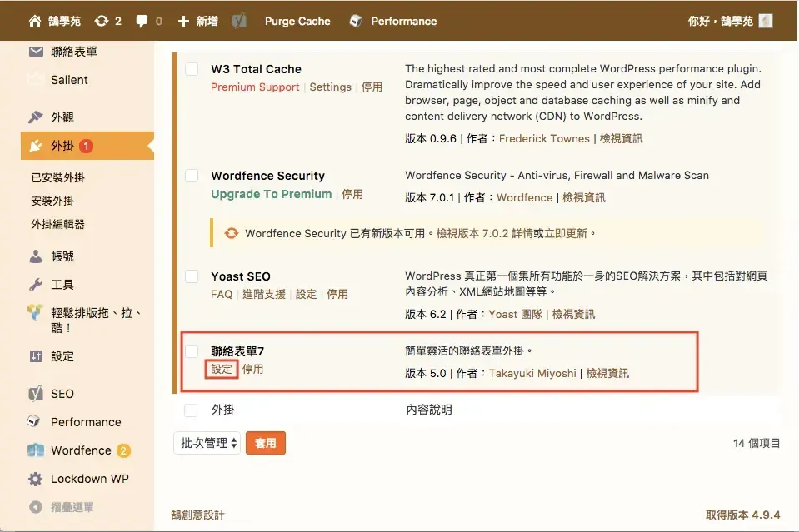Image resolution: width=799 pixels, height=532 pixels.
Task: Click the Salient sidebar icon
Action: (x=36, y=80)
